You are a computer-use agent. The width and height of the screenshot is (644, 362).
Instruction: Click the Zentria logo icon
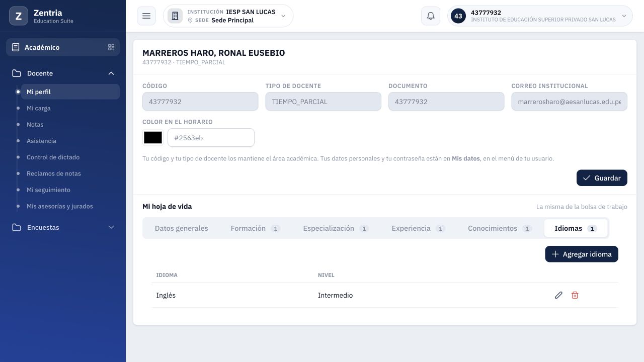(x=19, y=16)
